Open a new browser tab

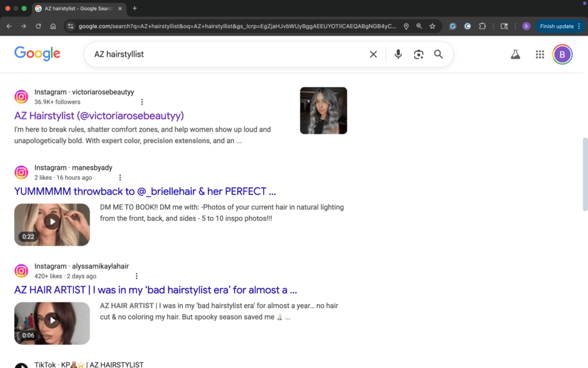click(x=134, y=9)
